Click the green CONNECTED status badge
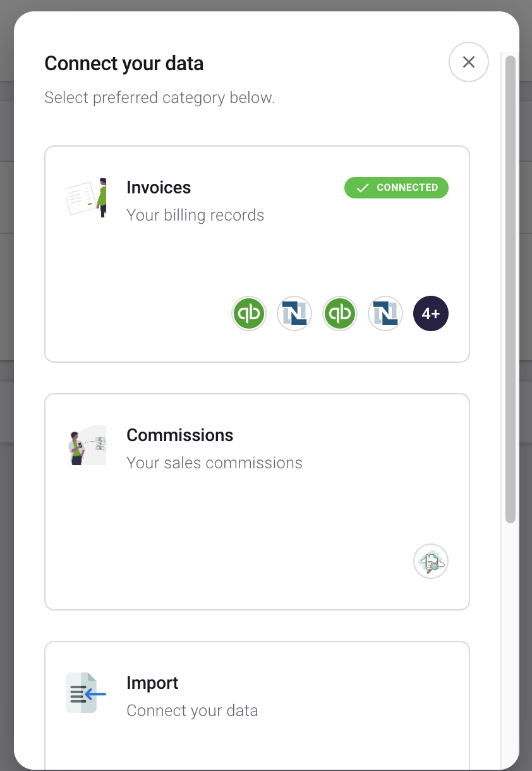This screenshot has width=532, height=771. (x=396, y=188)
